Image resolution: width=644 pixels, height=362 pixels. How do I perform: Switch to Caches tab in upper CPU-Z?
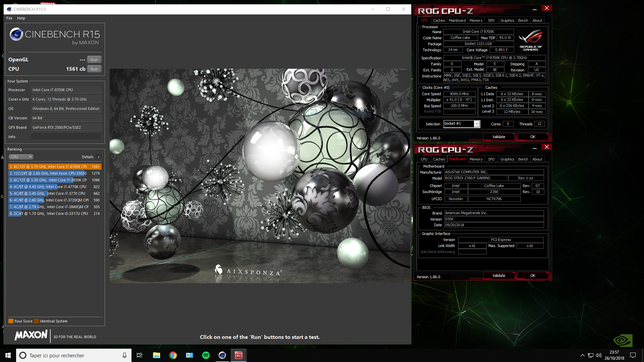pyautogui.click(x=439, y=20)
